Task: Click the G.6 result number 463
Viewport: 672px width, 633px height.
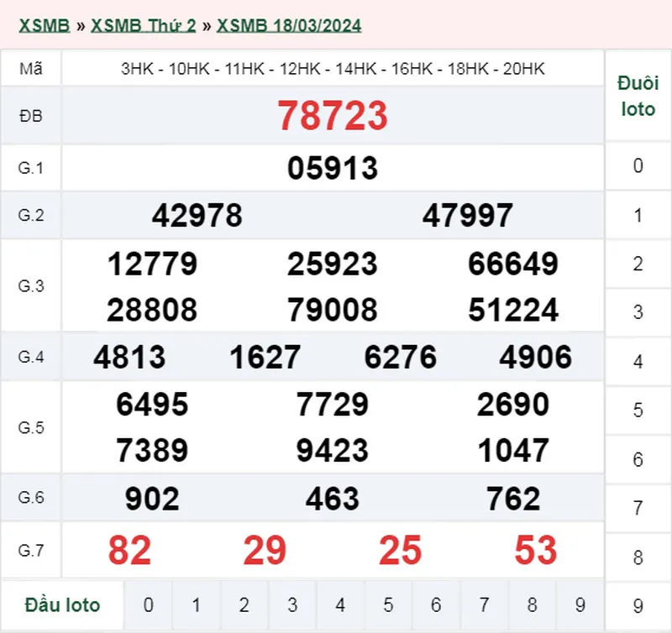Action: tap(333, 500)
